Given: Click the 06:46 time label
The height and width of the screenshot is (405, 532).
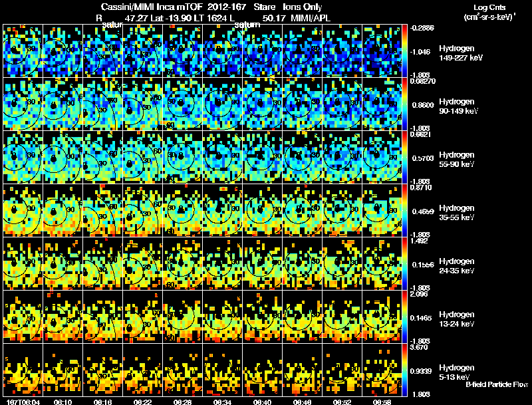Looking at the screenshot, I should tap(302, 402).
